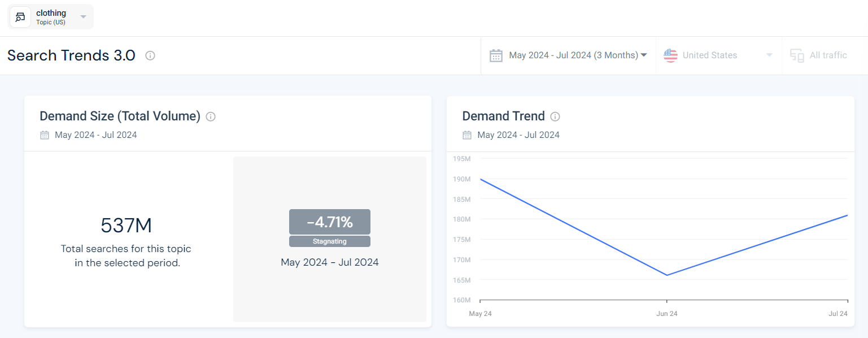Expand the clothing topic dropdown chevron
This screenshot has width=868, height=338.
82,17
